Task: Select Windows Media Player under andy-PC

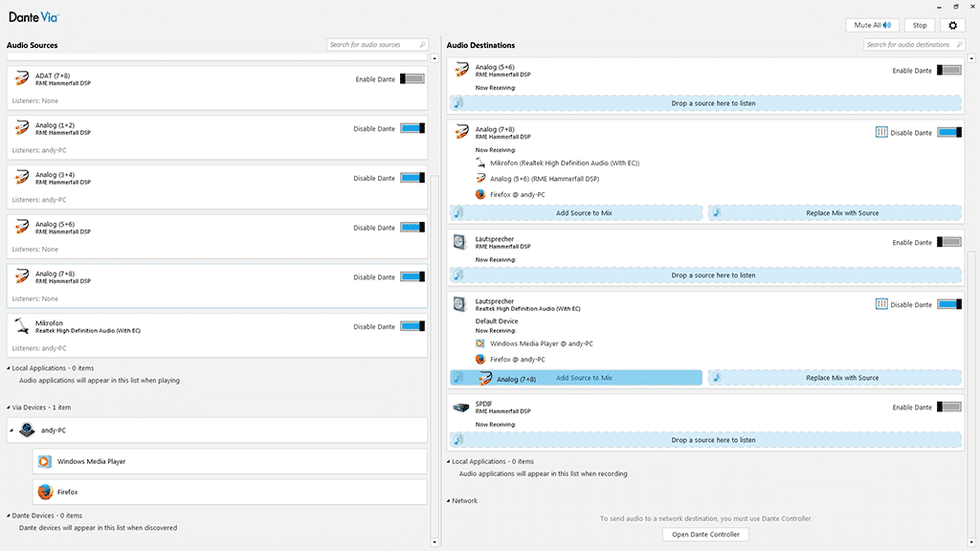Action: pos(91,461)
